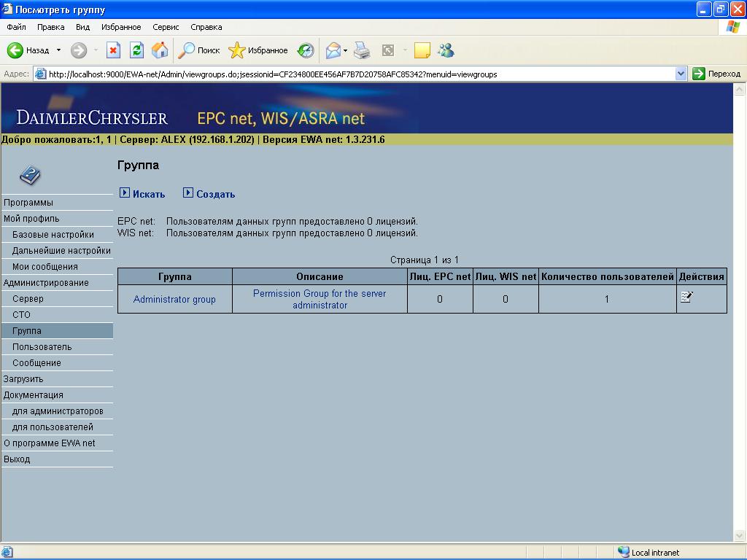Click the red X Stop button
The width and height of the screenshot is (747, 560).
click(113, 50)
